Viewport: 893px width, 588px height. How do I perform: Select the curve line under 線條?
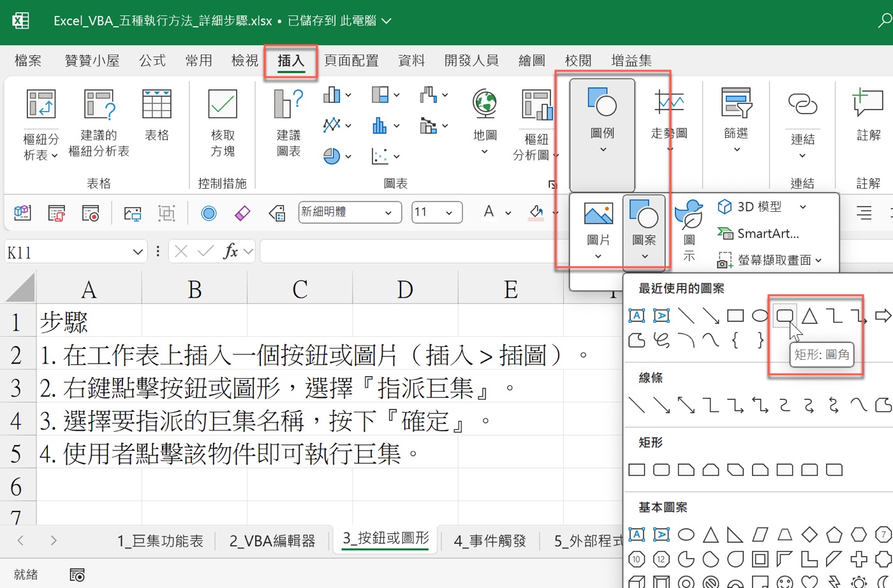point(859,405)
